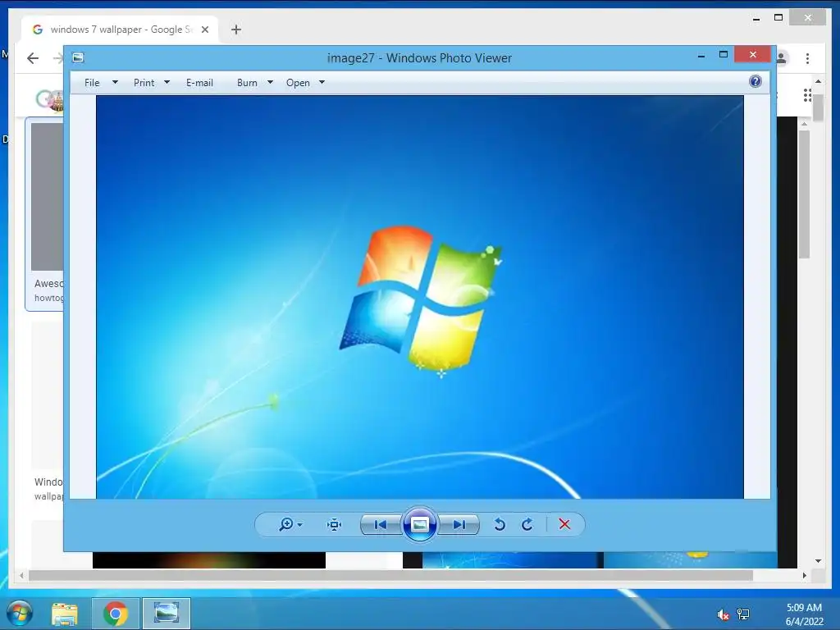Expand the Open dropdown arrow
840x630 pixels.
coord(322,83)
